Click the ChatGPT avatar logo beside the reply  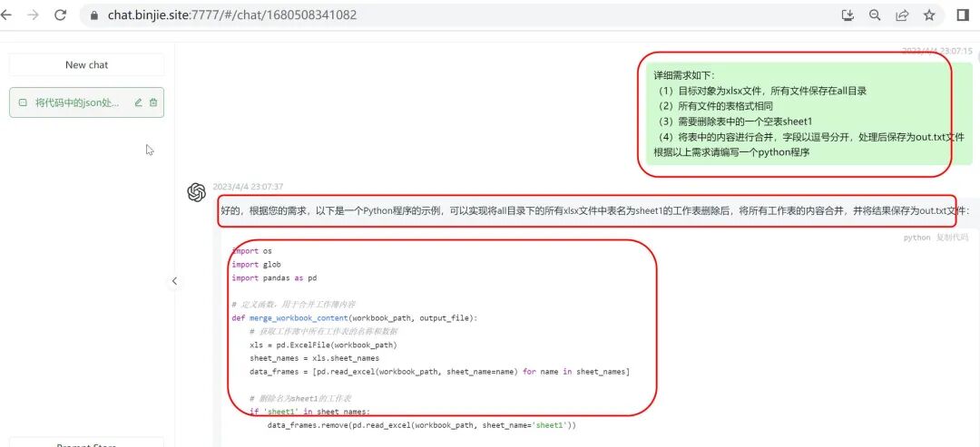coord(196,192)
